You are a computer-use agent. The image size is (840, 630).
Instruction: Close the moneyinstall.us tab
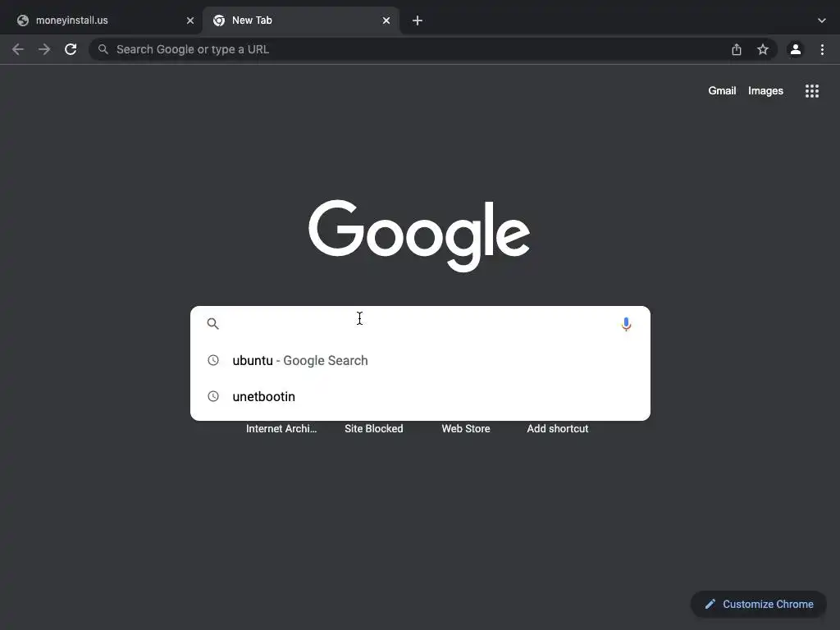pyautogui.click(x=190, y=21)
